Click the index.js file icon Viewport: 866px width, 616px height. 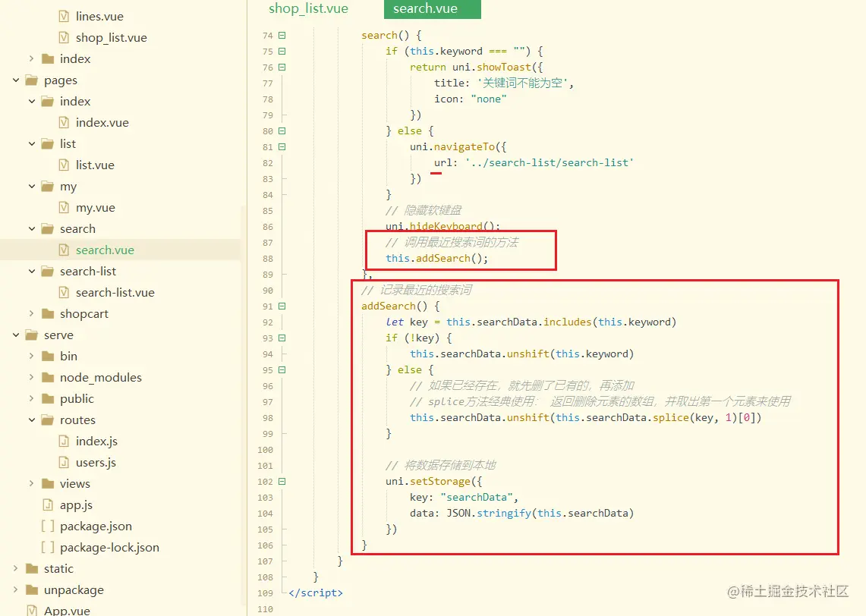pos(64,441)
